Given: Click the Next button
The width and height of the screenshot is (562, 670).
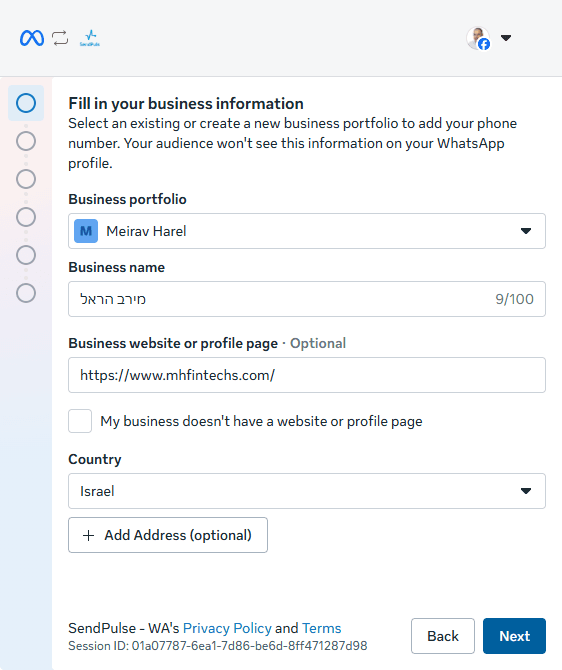Looking at the screenshot, I should coord(514,636).
